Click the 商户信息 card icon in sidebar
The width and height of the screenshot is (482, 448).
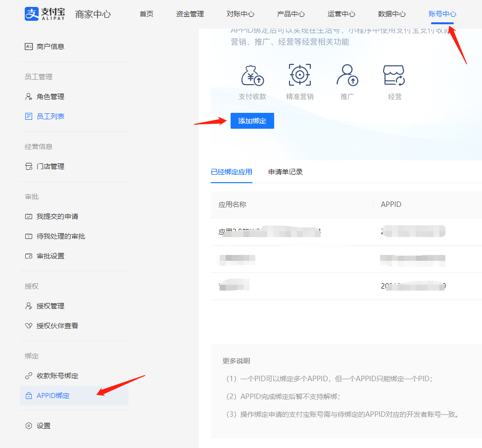[x=29, y=47]
